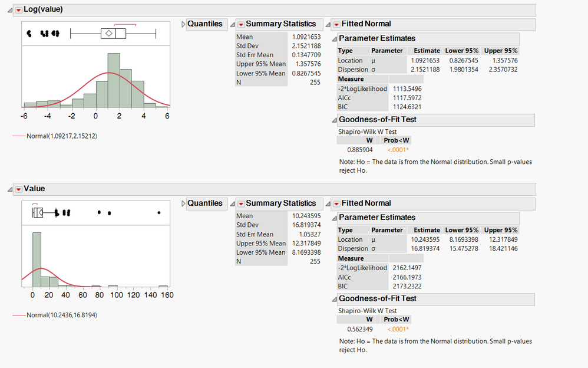Expand the Log(value) Quantiles panel
This screenshot has height=368, width=588.
[x=183, y=24]
